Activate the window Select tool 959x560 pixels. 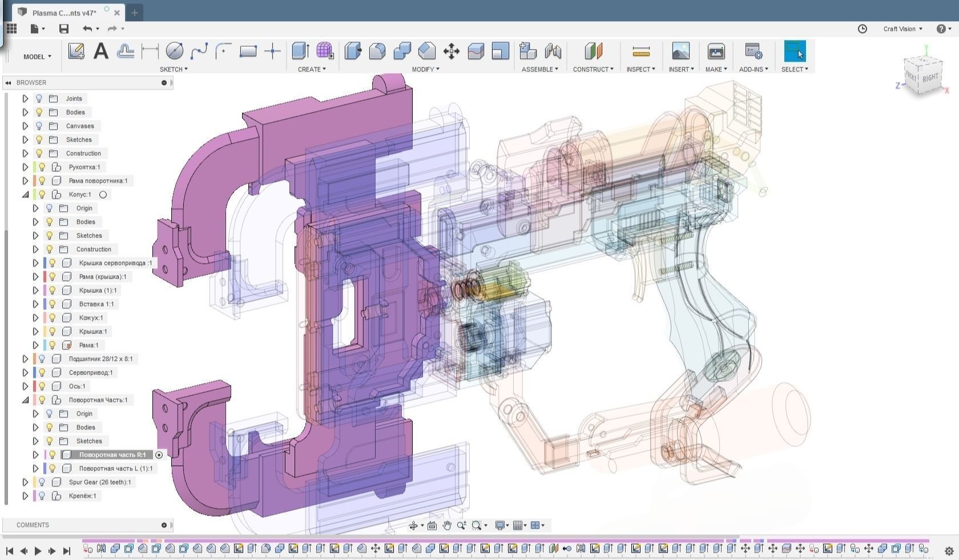[x=795, y=51]
